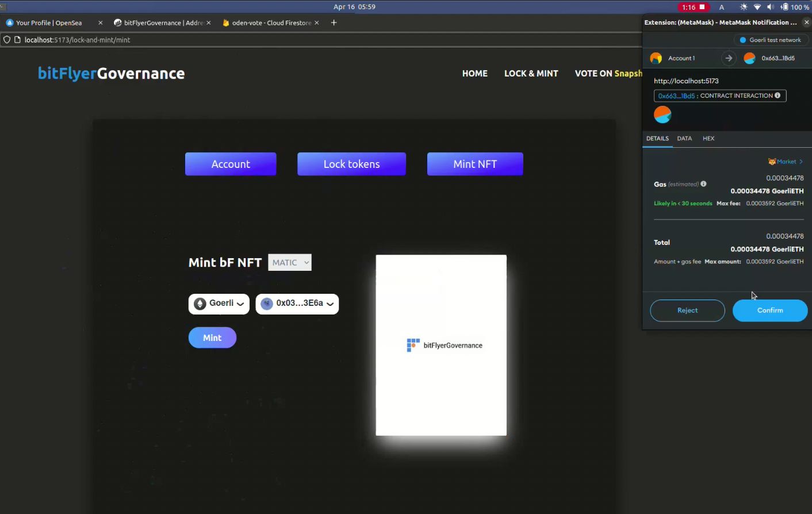Open the Lock tokens section
The height and width of the screenshot is (514, 812).
[x=351, y=164]
